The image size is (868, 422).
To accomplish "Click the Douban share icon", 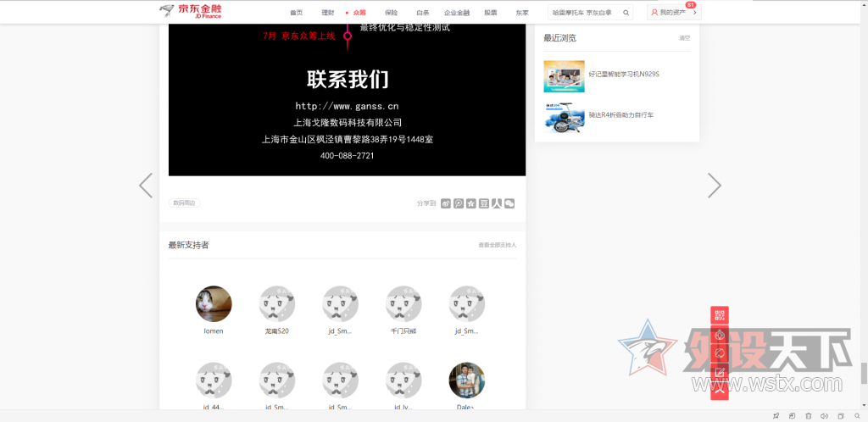I will [x=484, y=203].
